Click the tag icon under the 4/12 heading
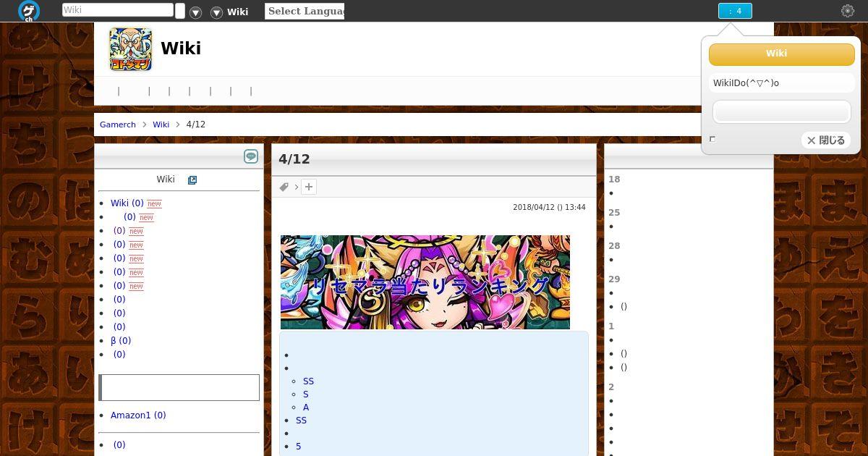The image size is (868, 456). 284,187
